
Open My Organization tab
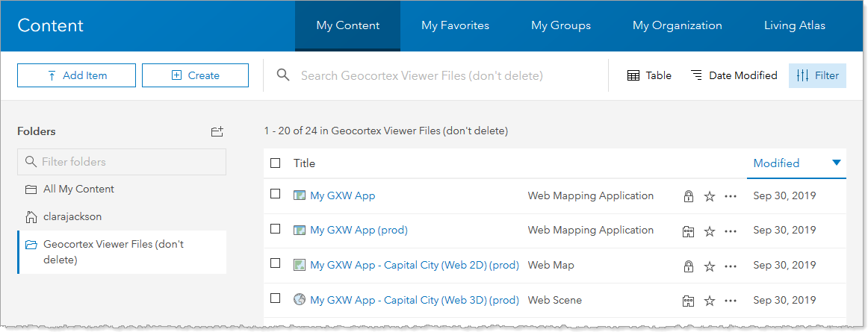point(677,25)
